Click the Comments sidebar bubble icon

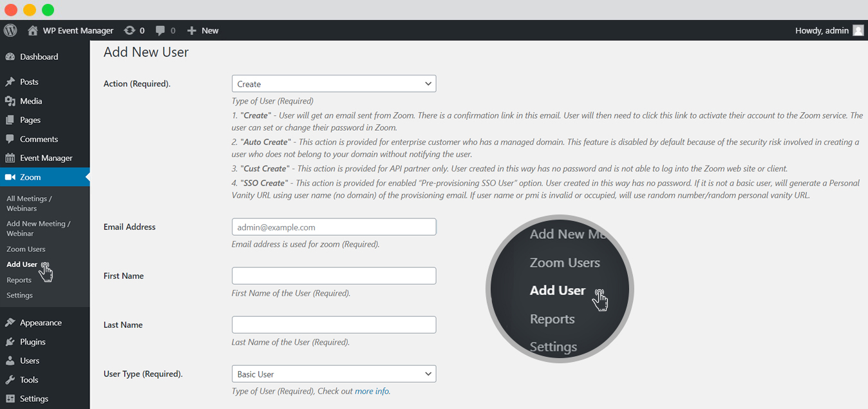10,139
